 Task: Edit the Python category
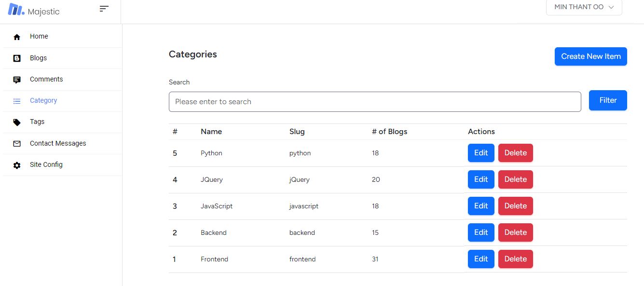(x=481, y=153)
